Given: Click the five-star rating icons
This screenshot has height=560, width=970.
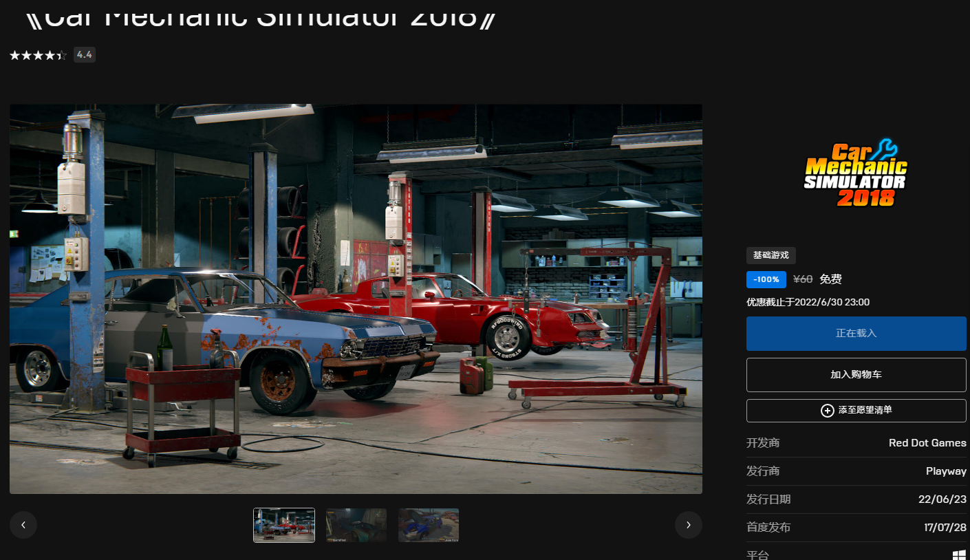Looking at the screenshot, I should point(39,55).
